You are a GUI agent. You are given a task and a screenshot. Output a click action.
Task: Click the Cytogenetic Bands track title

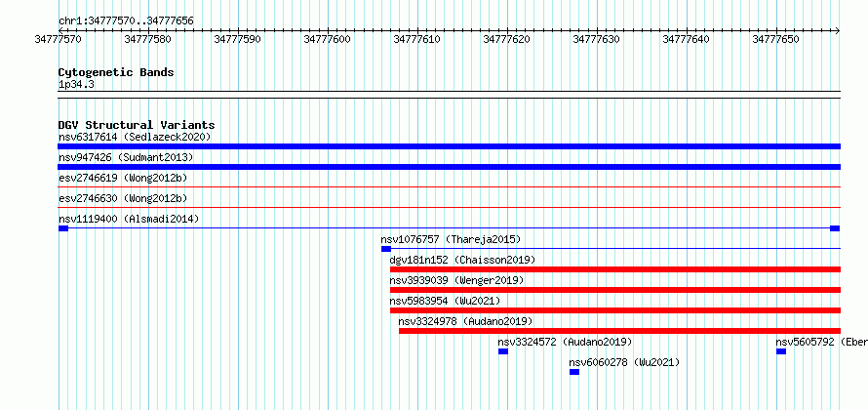[x=116, y=72]
